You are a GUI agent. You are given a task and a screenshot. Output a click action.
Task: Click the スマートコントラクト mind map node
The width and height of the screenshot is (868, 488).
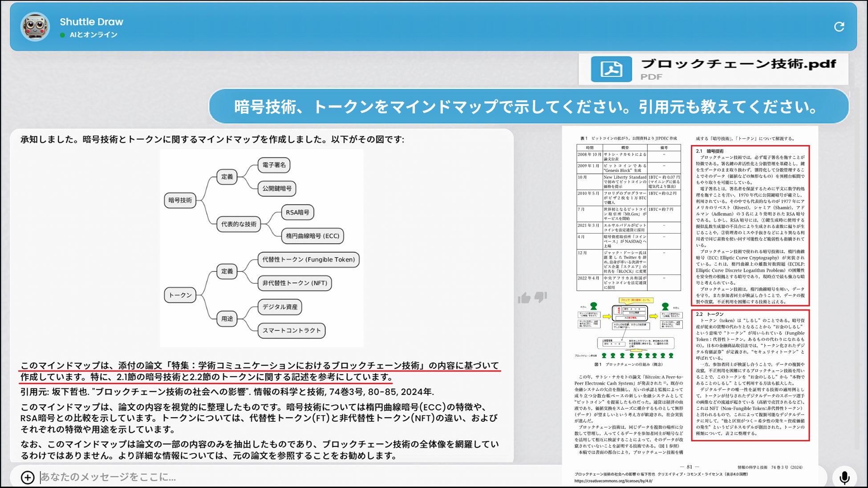pyautogui.click(x=291, y=331)
